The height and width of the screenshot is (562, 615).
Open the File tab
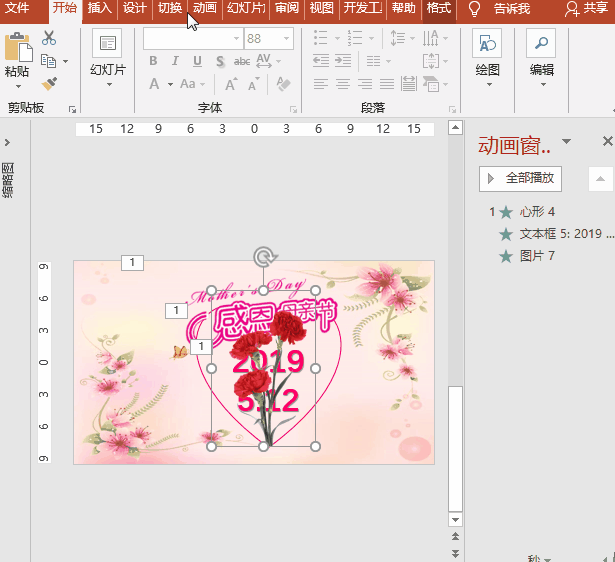(16, 8)
